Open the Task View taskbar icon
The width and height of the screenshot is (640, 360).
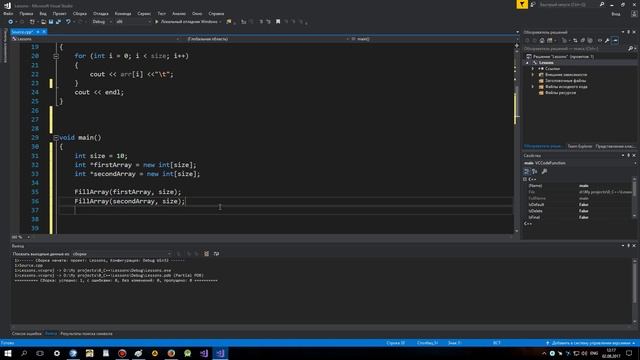(x=40, y=353)
